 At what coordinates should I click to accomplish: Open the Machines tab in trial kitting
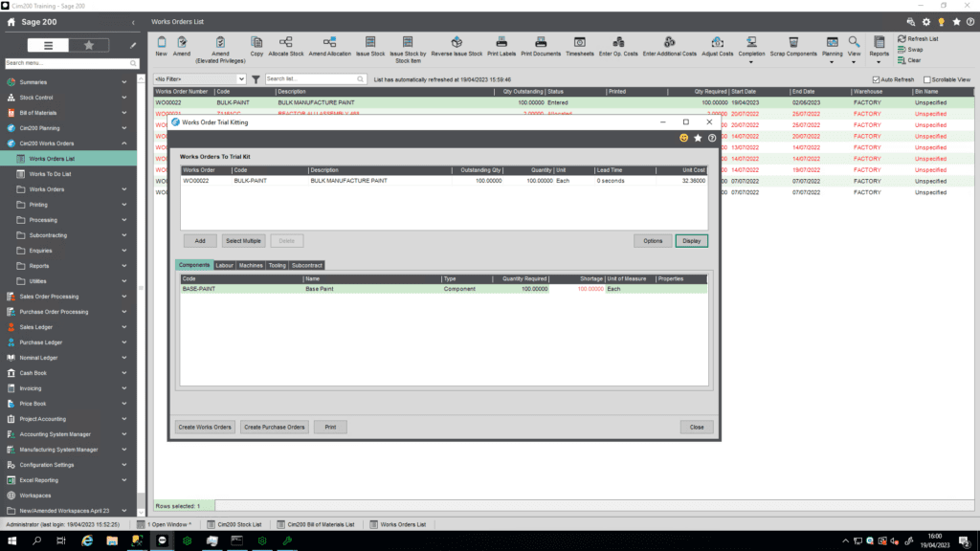tap(252, 265)
